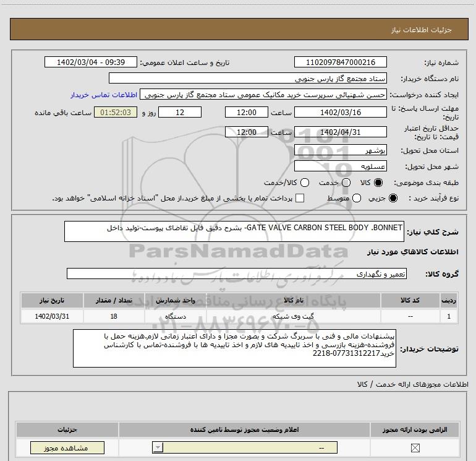Click the price validity time 12:00 field

click(247, 132)
